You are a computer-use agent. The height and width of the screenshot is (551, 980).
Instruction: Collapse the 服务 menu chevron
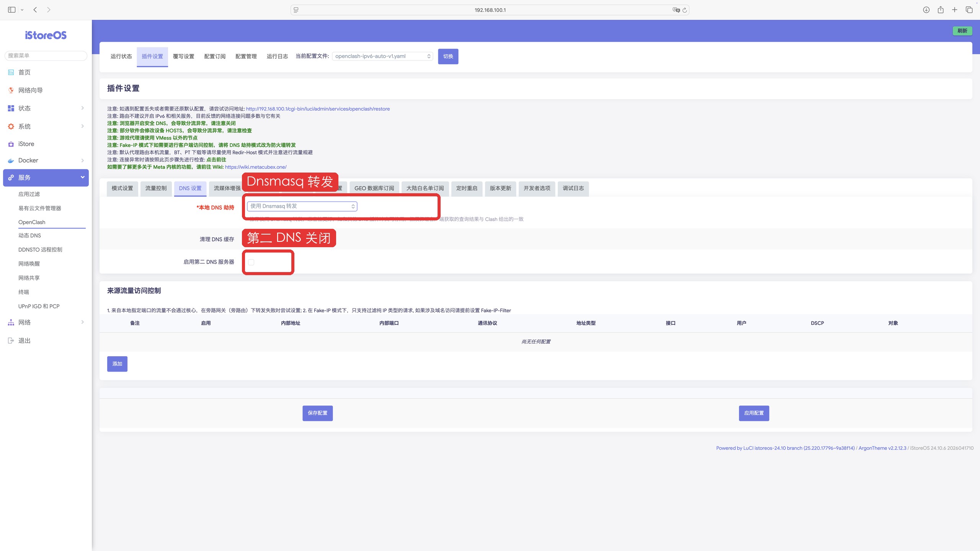click(x=83, y=177)
